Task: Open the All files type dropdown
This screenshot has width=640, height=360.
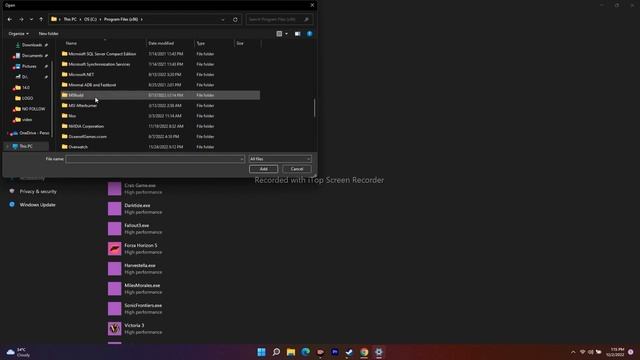Action: pos(280,159)
